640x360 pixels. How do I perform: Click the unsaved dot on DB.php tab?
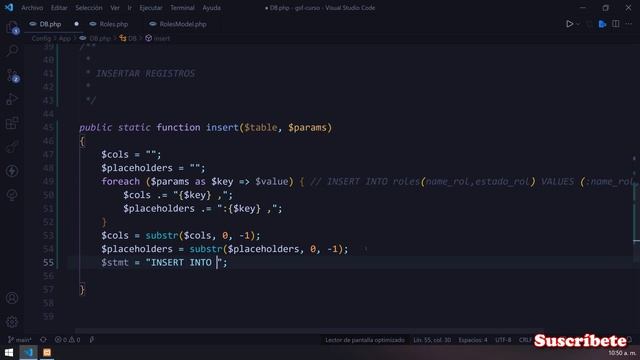[76, 24]
